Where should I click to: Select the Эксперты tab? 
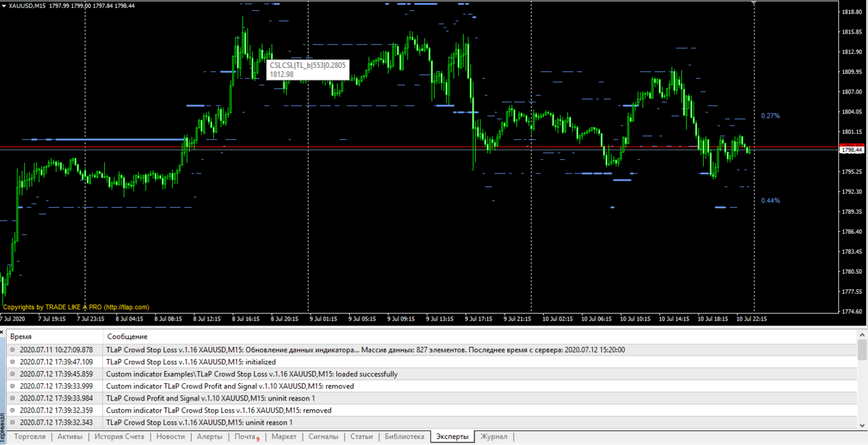(452, 437)
